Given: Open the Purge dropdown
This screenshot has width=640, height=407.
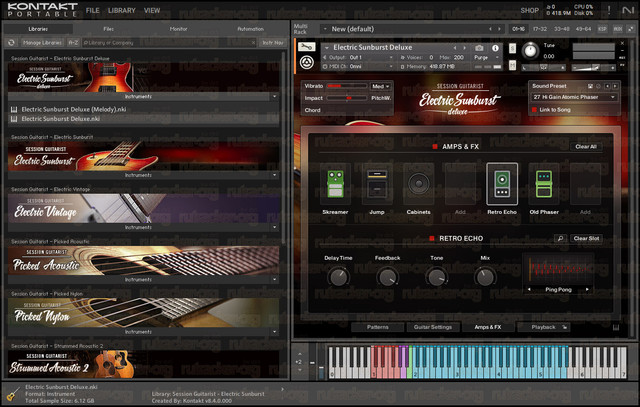Looking at the screenshot, I should [487, 58].
